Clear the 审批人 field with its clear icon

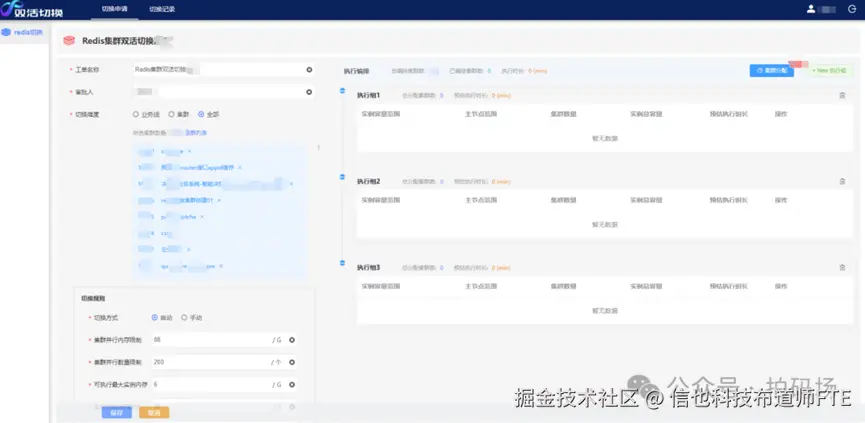pyautogui.click(x=309, y=92)
